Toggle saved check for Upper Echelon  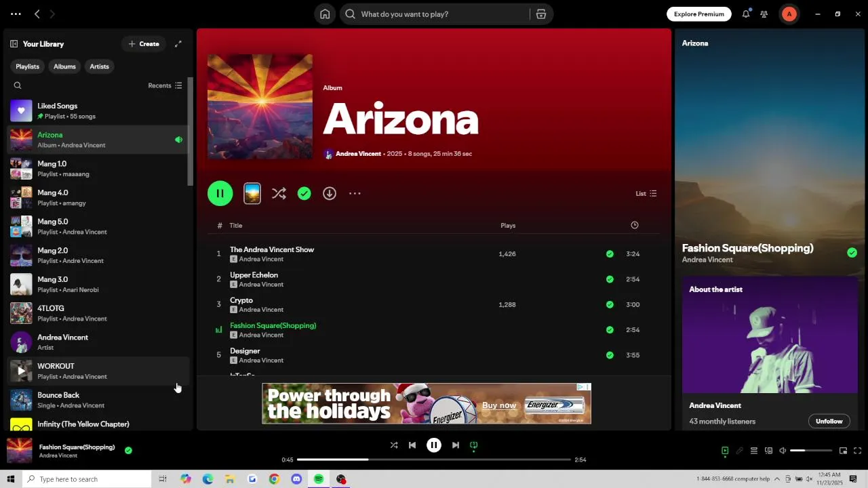coord(610,279)
